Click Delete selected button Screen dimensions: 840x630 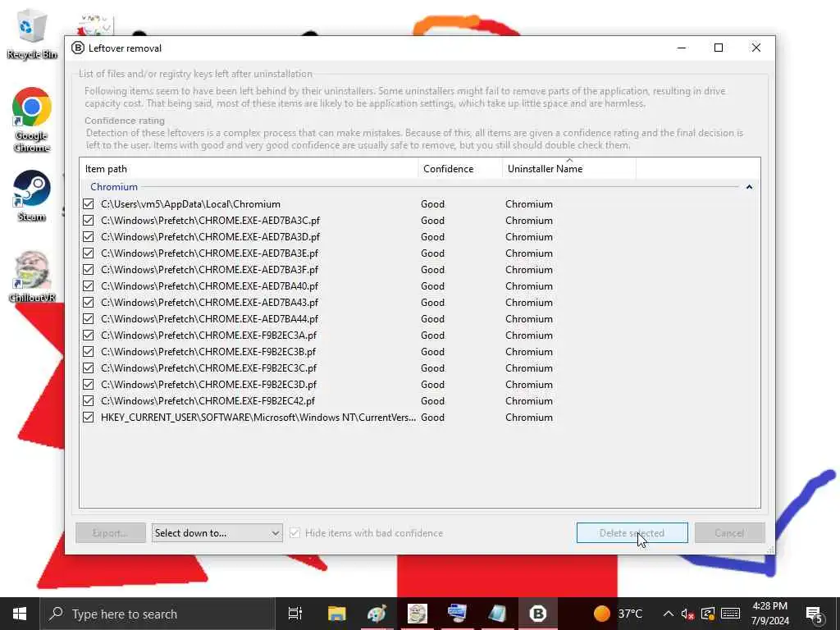(x=632, y=533)
